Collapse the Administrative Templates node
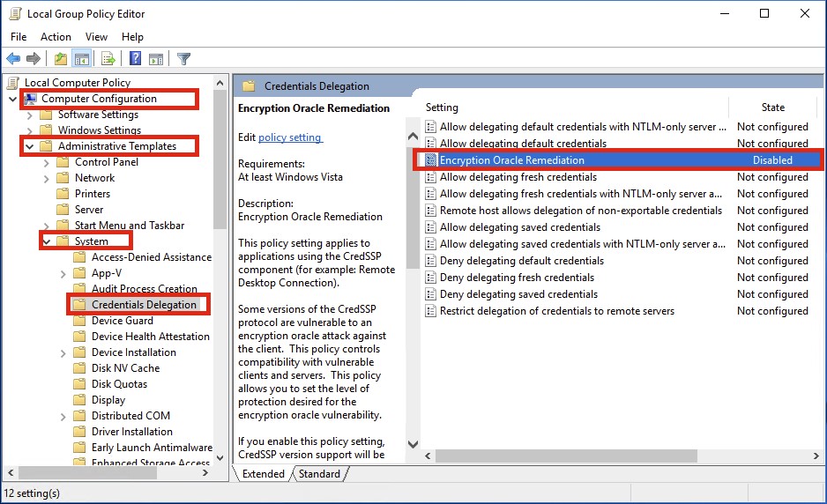 coord(30,146)
